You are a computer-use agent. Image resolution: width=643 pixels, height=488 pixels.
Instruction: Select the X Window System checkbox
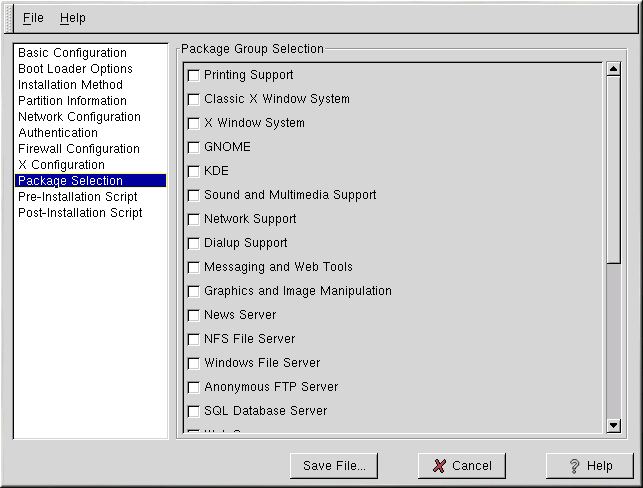coord(194,123)
